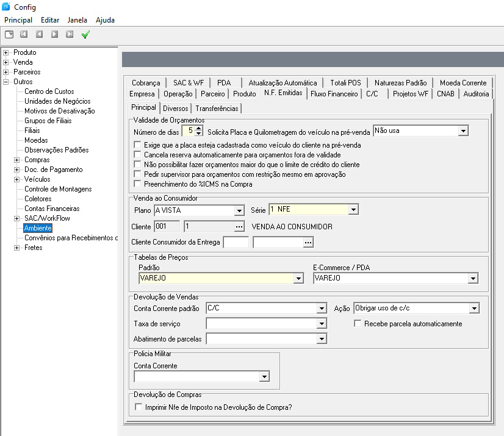Open the Série dropdown showing 1 NFE

coord(353,210)
